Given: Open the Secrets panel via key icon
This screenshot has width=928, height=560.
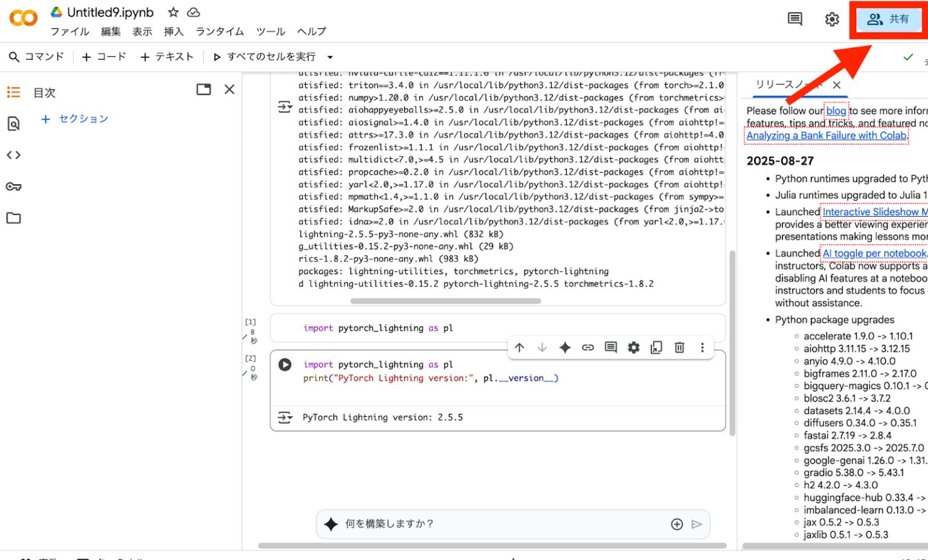Looking at the screenshot, I should point(13,186).
